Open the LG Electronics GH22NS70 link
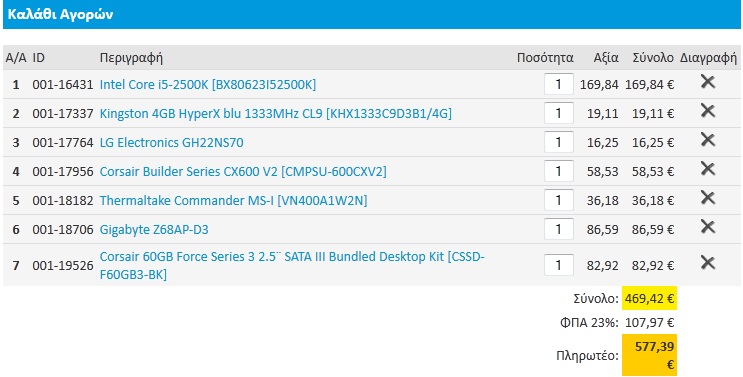The width and height of the screenshot is (743, 377). click(x=172, y=143)
